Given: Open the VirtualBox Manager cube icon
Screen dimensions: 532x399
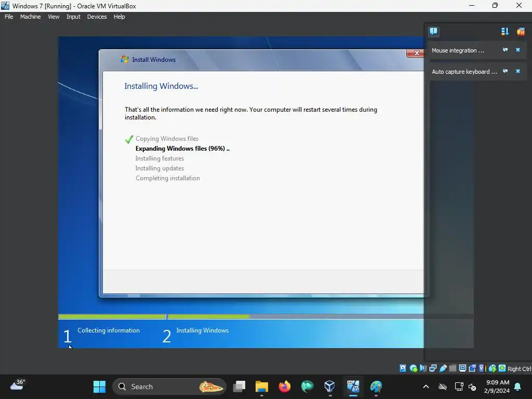Looking at the screenshot, I should click(330, 387).
